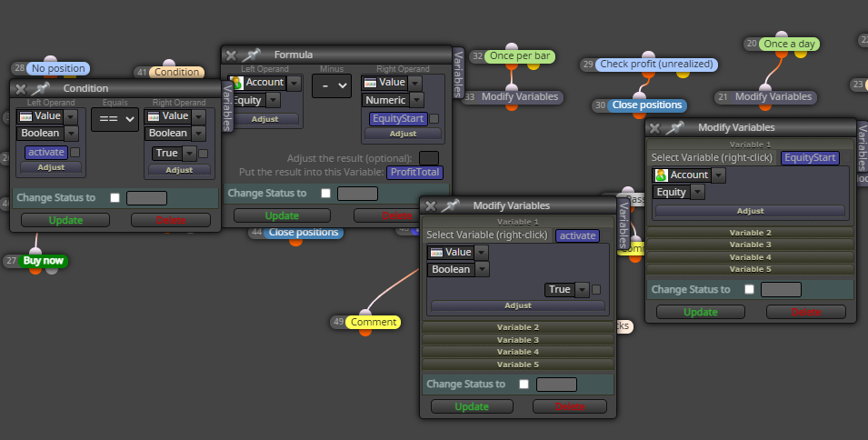The image size is (868, 440).
Task: Open Variables side tab on Condition panel
Action: pyautogui.click(x=227, y=108)
